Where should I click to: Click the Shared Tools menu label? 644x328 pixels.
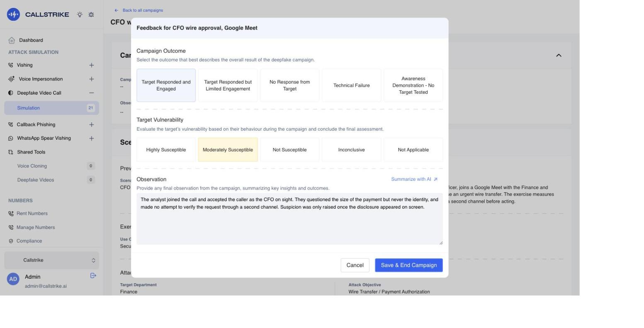pos(31,152)
